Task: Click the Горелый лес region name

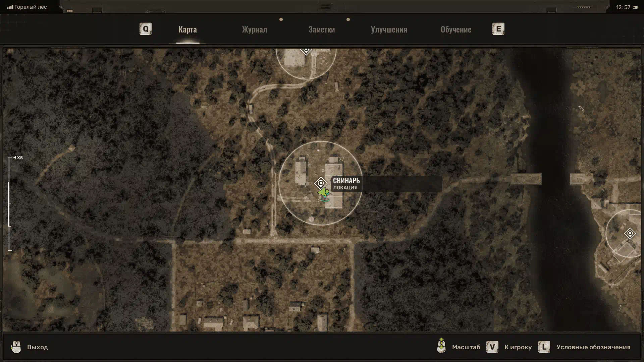Action: [x=31, y=7]
